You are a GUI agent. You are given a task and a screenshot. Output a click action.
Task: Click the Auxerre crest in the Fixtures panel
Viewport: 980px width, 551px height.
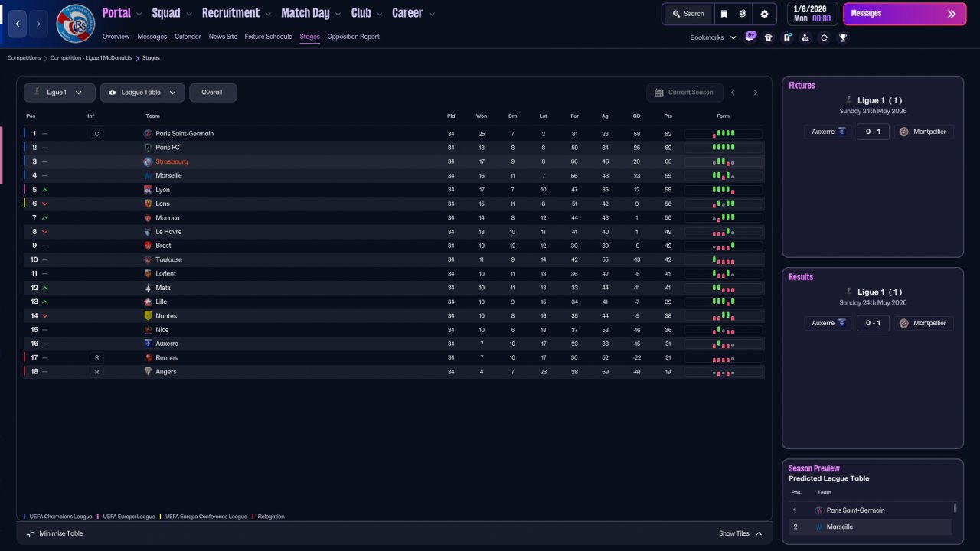843,132
